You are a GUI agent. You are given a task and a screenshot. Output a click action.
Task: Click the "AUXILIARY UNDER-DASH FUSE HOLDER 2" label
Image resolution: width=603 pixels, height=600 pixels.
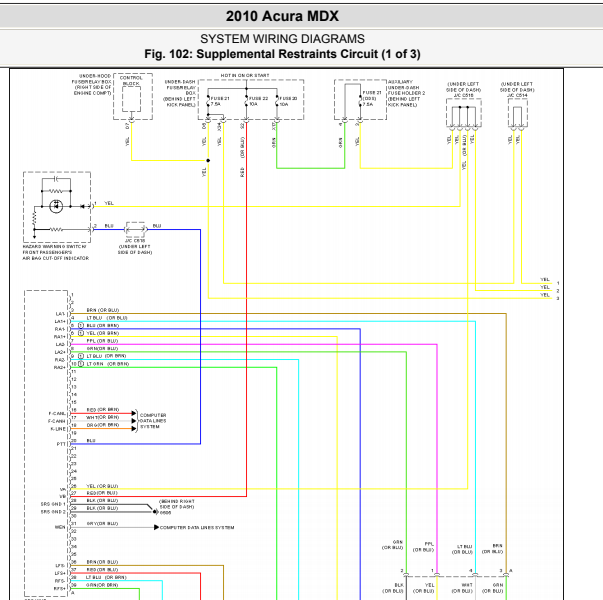(406, 93)
